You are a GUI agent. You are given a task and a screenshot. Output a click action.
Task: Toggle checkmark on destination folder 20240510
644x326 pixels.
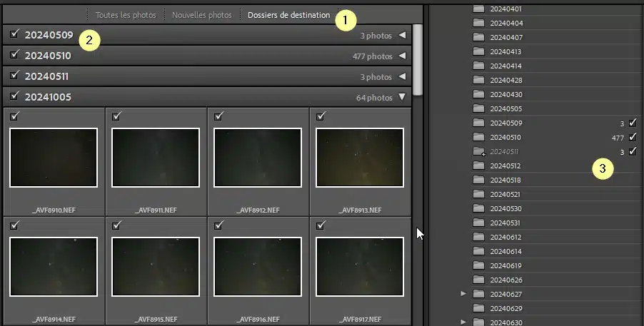tap(633, 137)
